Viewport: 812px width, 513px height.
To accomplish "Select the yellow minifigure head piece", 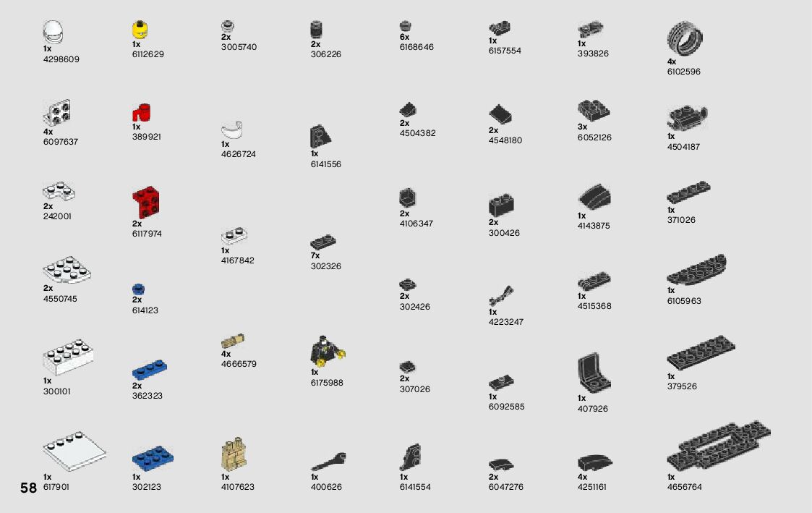I will 139,30.
